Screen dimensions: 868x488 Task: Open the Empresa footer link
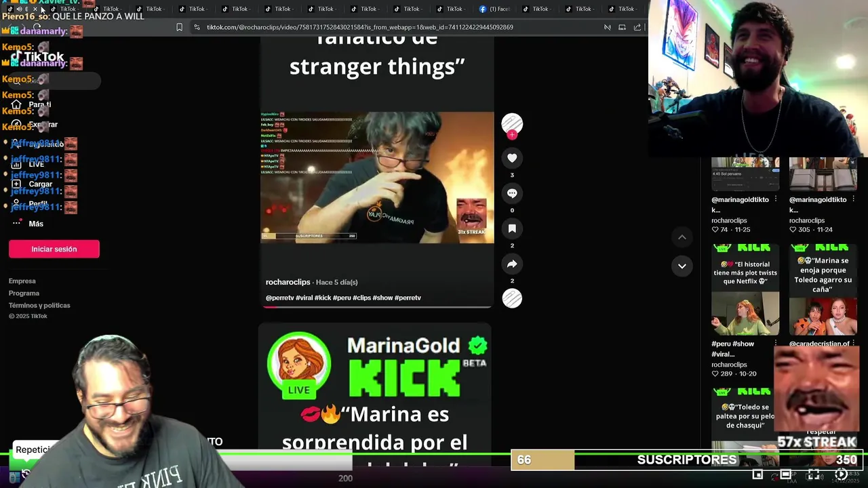(x=22, y=281)
